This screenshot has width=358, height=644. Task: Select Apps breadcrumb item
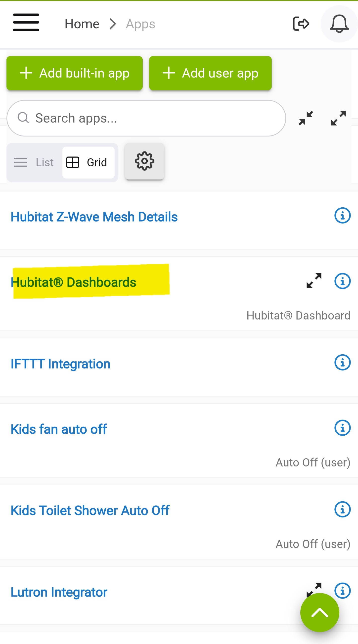coord(140,24)
